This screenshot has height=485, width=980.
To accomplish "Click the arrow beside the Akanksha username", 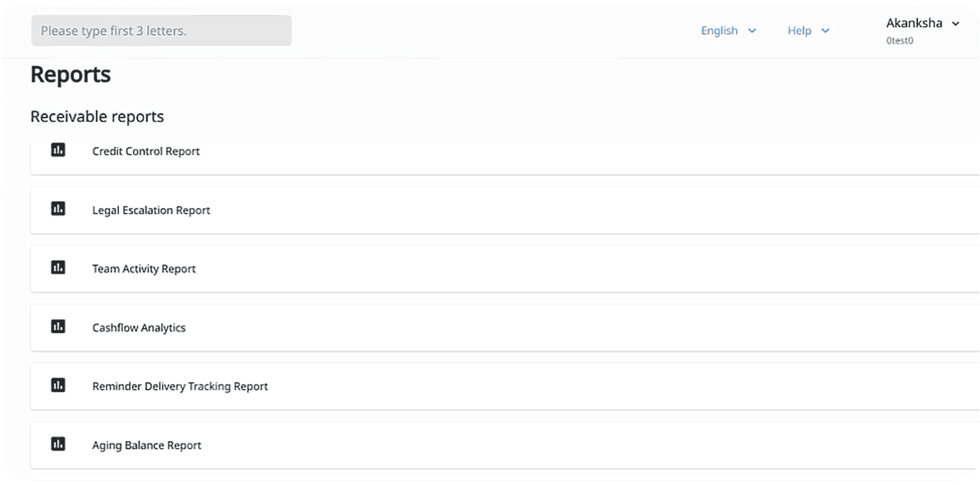I will 956,24.
